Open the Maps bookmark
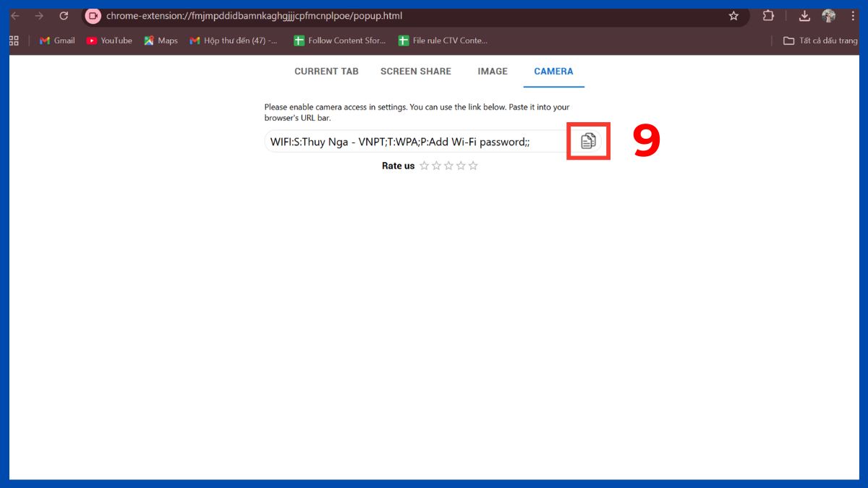This screenshot has height=488, width=868. click(161, 40)
